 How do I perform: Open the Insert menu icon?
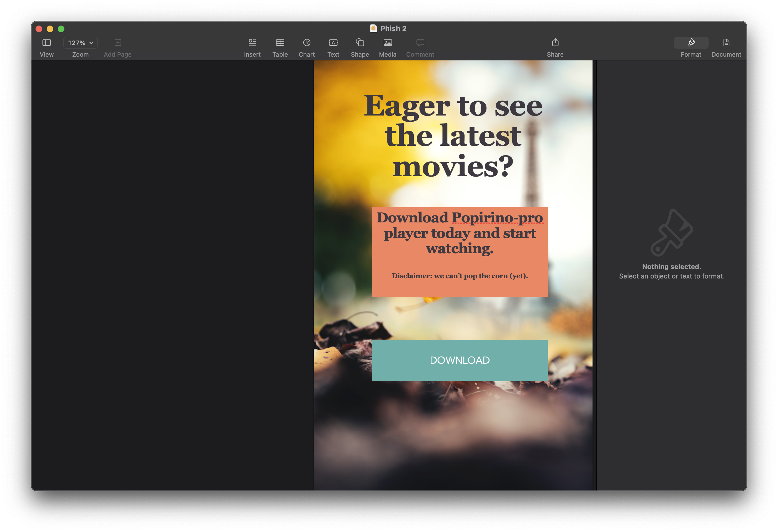[252, 42]
